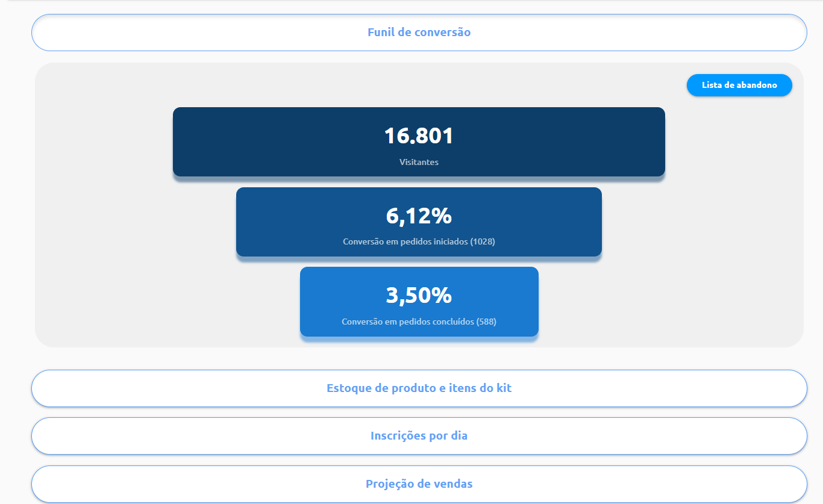Click the 3,50% conversion value
The width and height of the screenshot is (823, 504).
coord(419,296)
